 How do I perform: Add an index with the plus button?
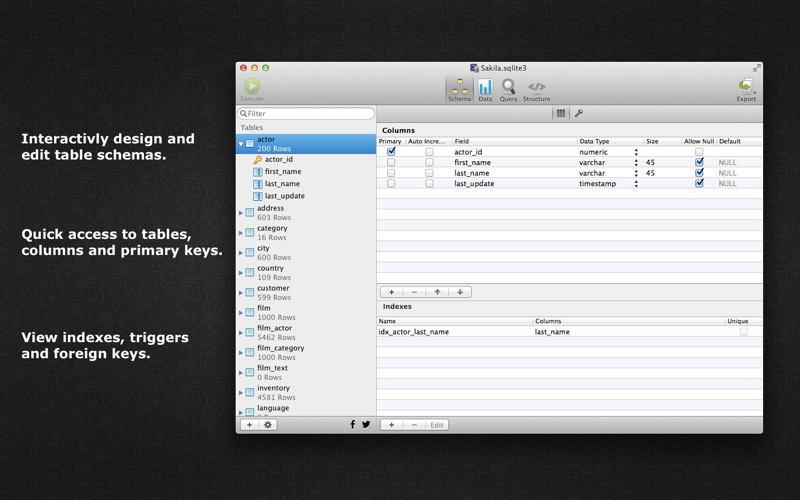(x=391, y=424)
